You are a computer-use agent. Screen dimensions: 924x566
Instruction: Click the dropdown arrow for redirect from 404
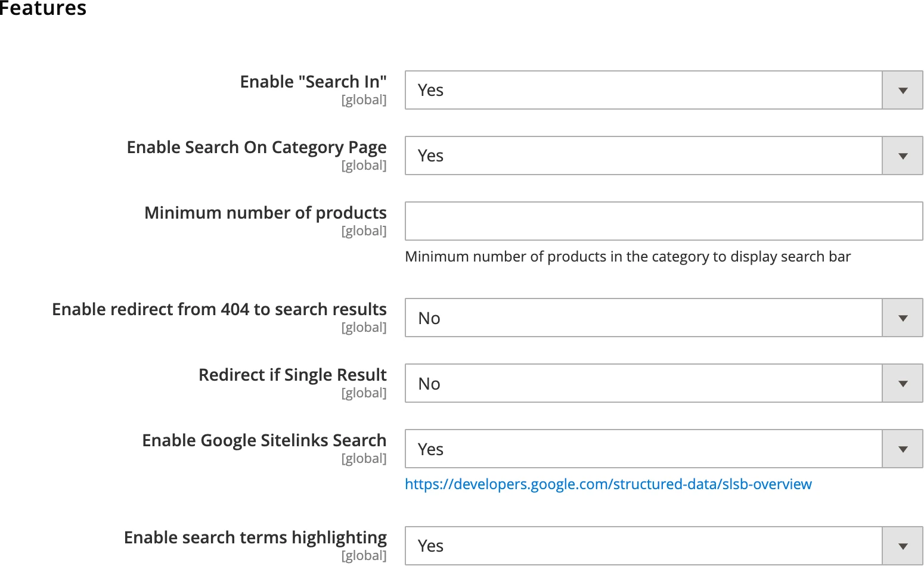(902, 318)
